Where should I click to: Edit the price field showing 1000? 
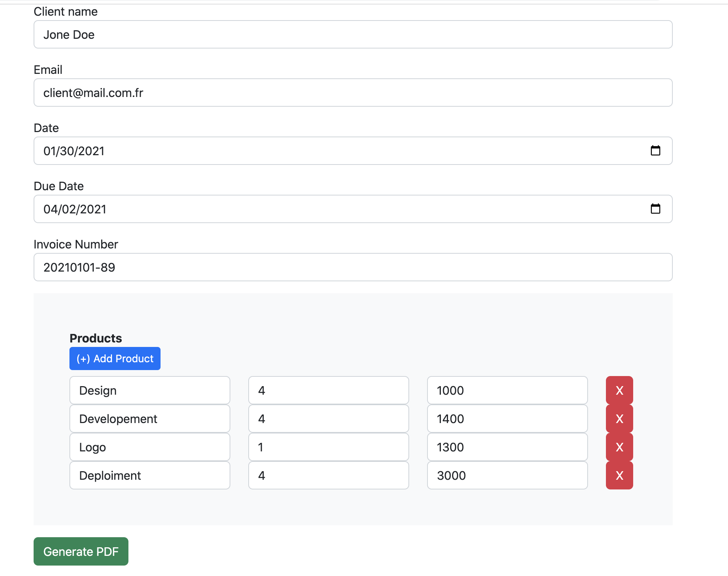[507, 390]
